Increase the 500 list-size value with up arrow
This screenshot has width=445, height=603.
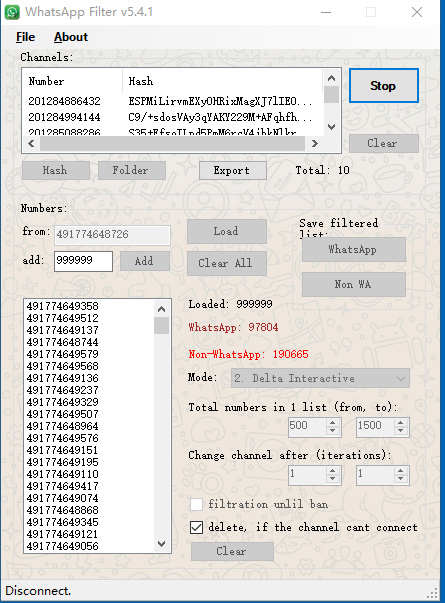point(333,423)
